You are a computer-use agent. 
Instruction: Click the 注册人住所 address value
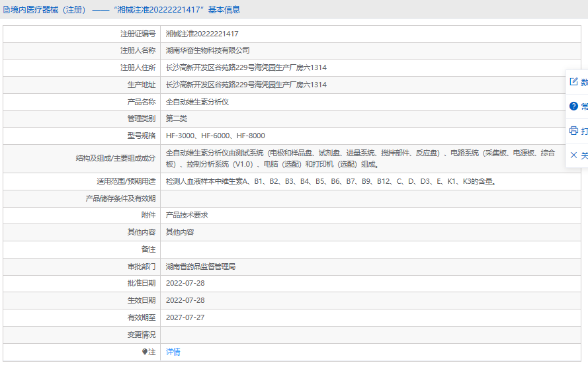pyautogui.click(x=246, y=67)
